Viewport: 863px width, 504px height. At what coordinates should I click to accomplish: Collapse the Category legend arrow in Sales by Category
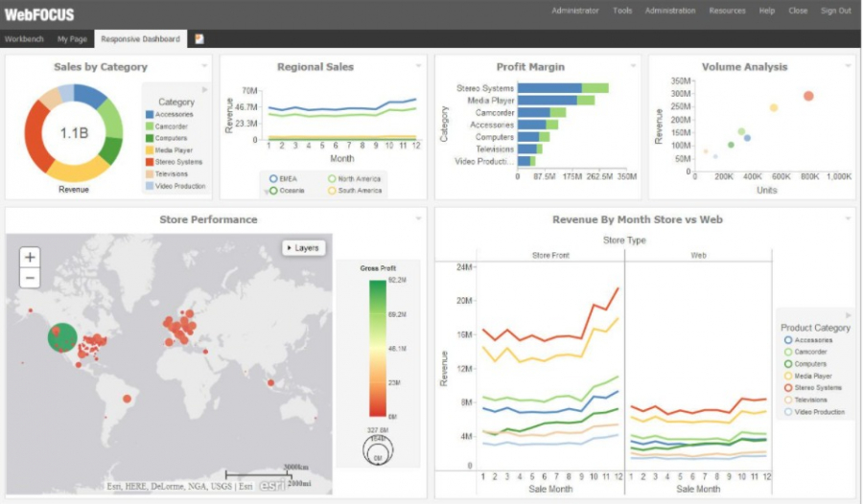[x=204, y=89]
